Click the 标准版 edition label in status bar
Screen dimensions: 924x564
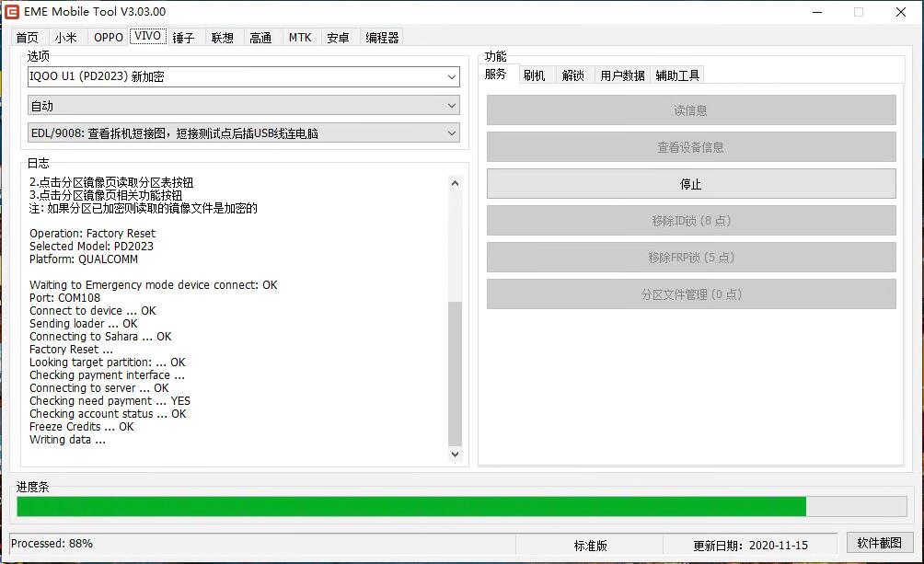pyautogui.click(x=591, y=546)
